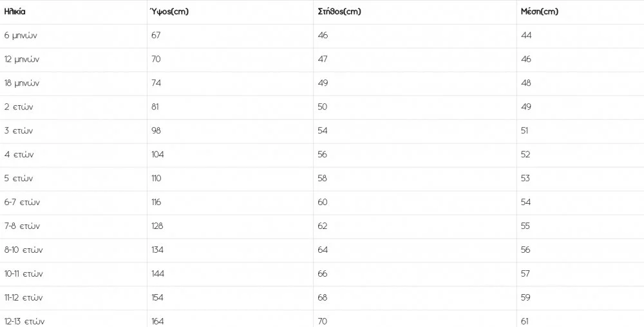
Task: Select chest value 70 in last row
Action: tap(323, 321)
